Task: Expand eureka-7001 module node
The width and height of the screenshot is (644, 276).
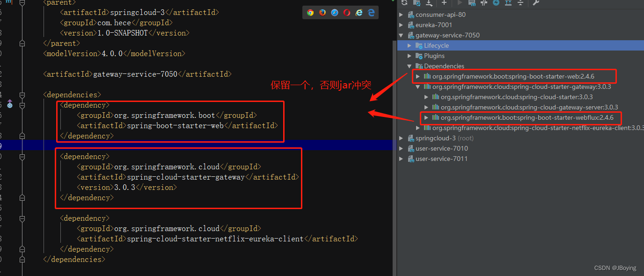Action: [401, 25]
